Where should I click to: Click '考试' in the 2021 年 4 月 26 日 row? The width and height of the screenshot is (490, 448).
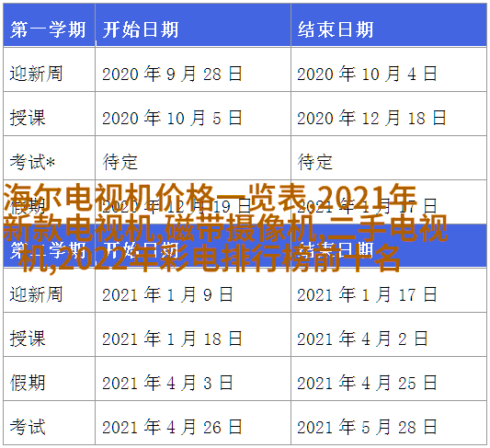point(28,427)
